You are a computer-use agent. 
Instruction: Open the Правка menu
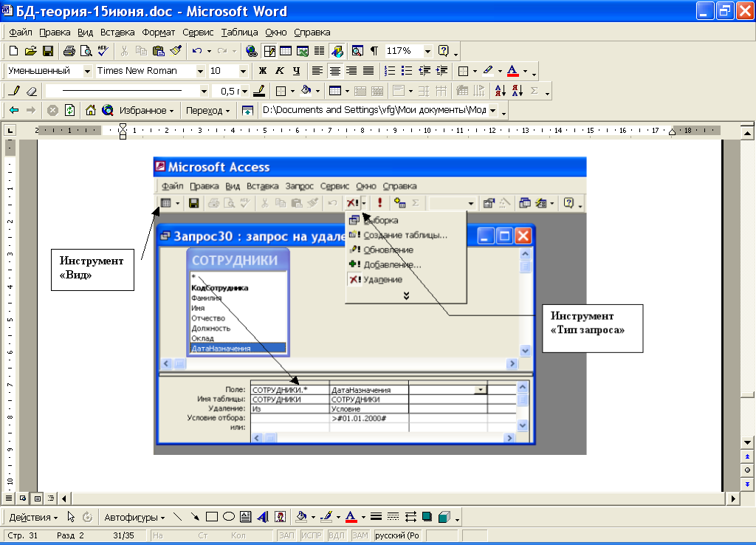[55, 32]
